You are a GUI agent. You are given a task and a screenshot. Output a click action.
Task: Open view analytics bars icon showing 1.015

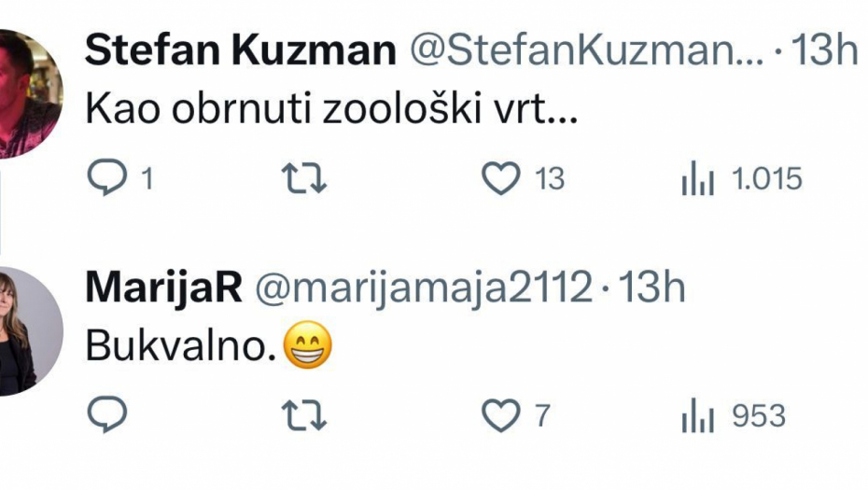(x=697, y=178)
